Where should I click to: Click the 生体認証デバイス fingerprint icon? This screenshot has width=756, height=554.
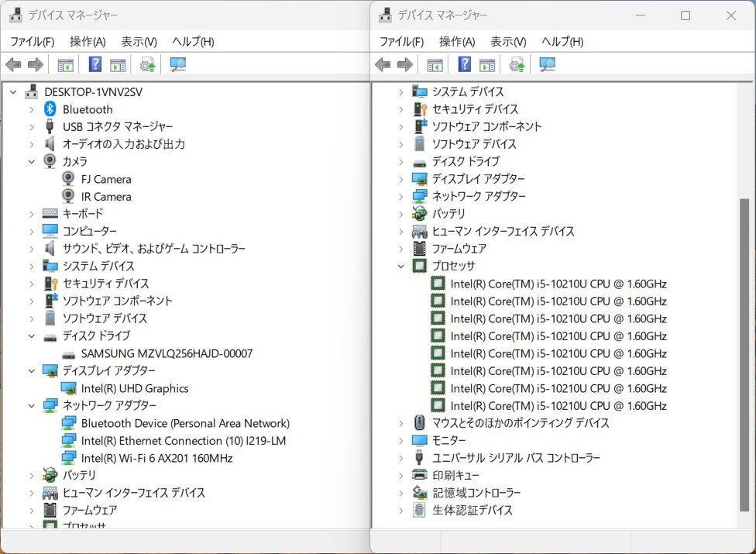420,510
